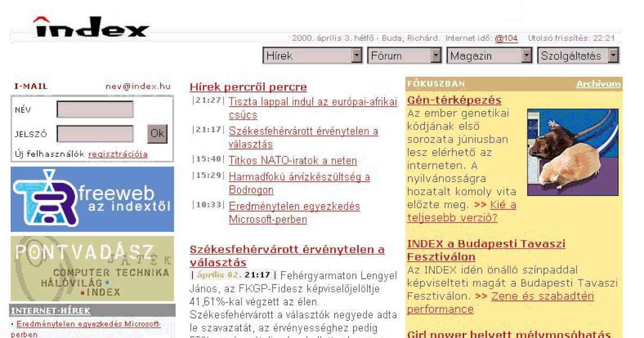Open the Hírek dropdown menu

(311, 55)
